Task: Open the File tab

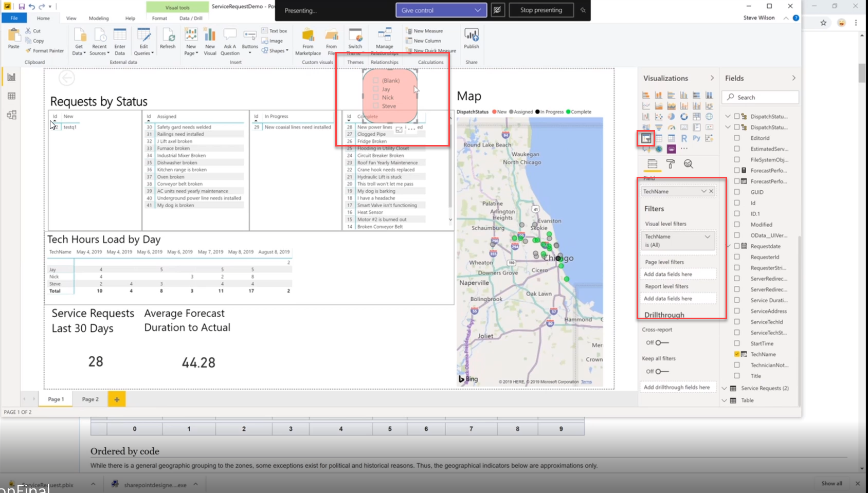Action: click(14, 18)
